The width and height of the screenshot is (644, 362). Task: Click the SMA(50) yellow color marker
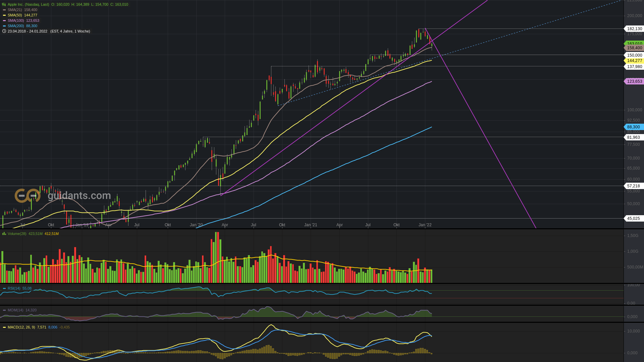click(4, 15)
